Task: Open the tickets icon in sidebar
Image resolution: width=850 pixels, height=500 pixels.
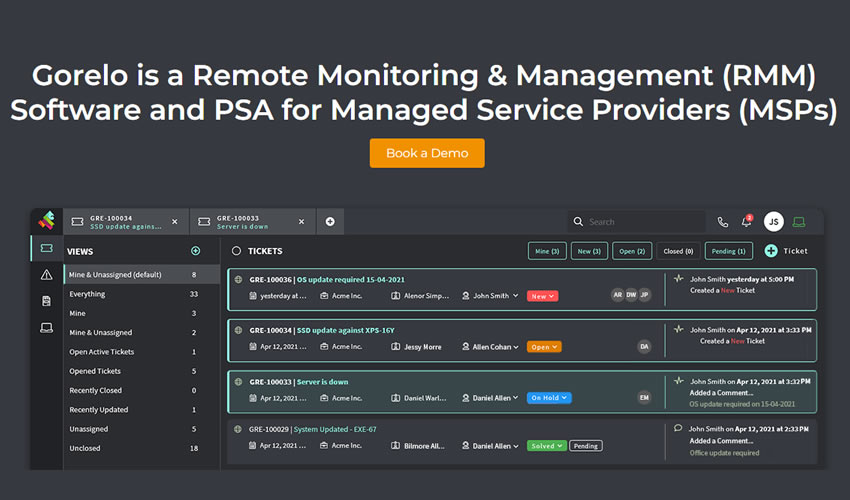Action: [47, 248]
